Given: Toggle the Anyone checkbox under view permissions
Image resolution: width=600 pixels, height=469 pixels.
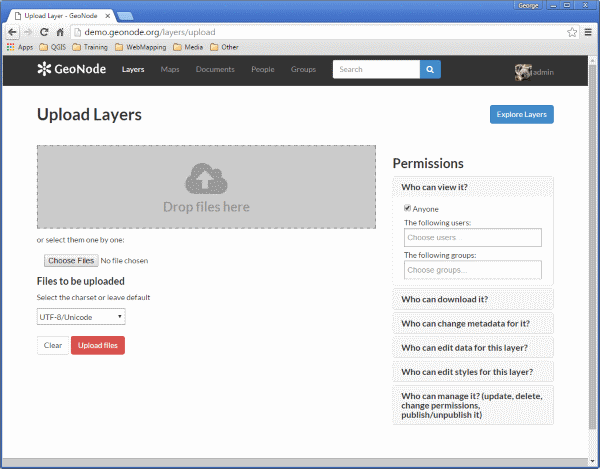Looking at the screenshot, I should (407, 208).
